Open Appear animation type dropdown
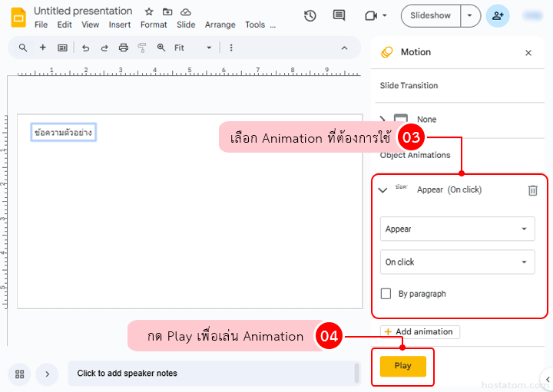 coord(458,229)
